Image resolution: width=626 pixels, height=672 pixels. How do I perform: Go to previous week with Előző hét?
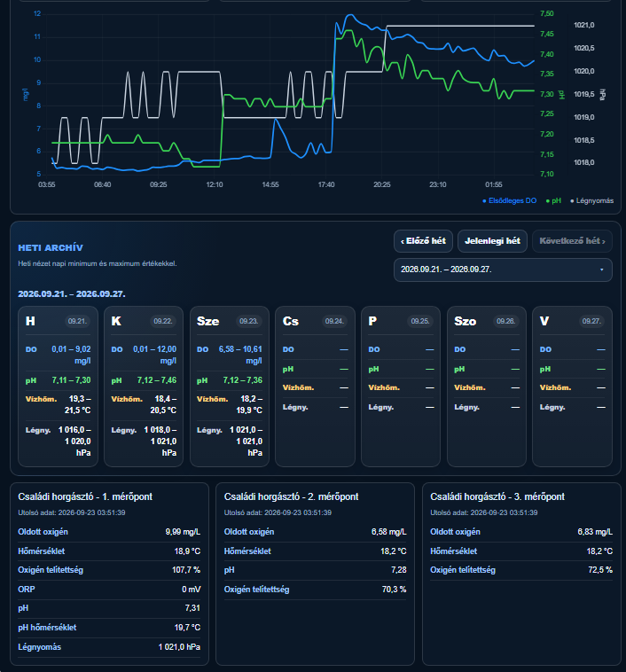(423, 241)
